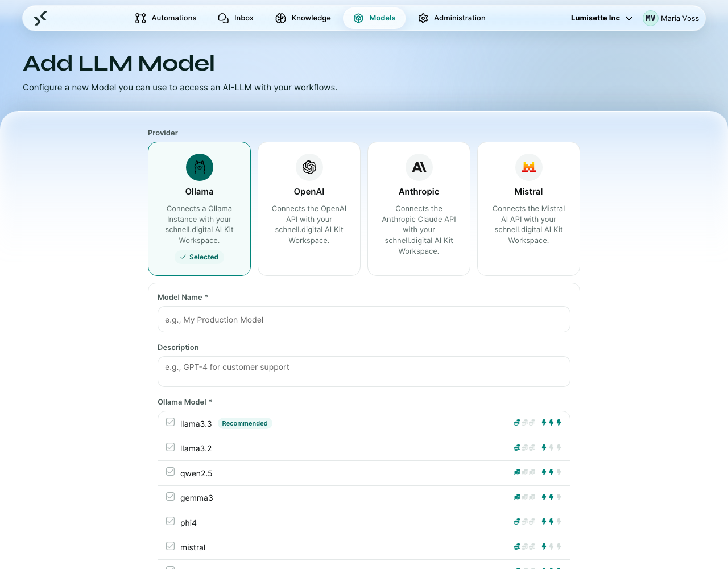Tick the qwen2.5 model checkbox
The height and width of the screenshot is (569, 728).
tap(170, 472)
